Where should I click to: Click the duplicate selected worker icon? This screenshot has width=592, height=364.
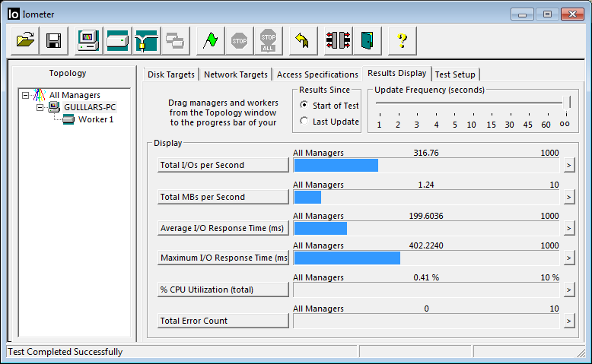pyautogui.click(x=175, y=40)
